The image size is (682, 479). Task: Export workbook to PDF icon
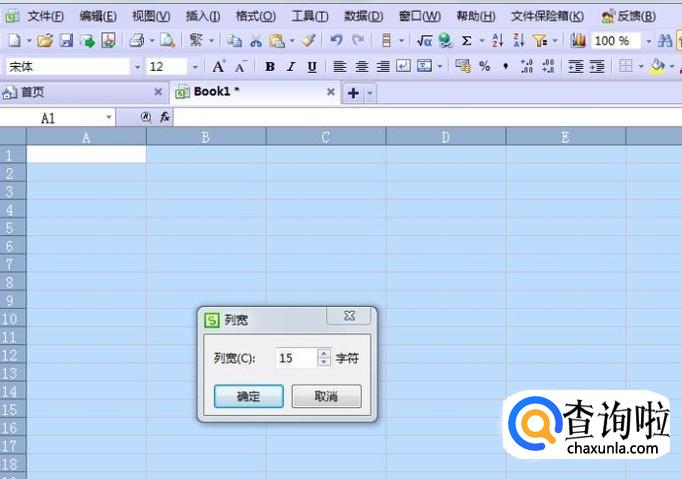(x=108, y=41)
